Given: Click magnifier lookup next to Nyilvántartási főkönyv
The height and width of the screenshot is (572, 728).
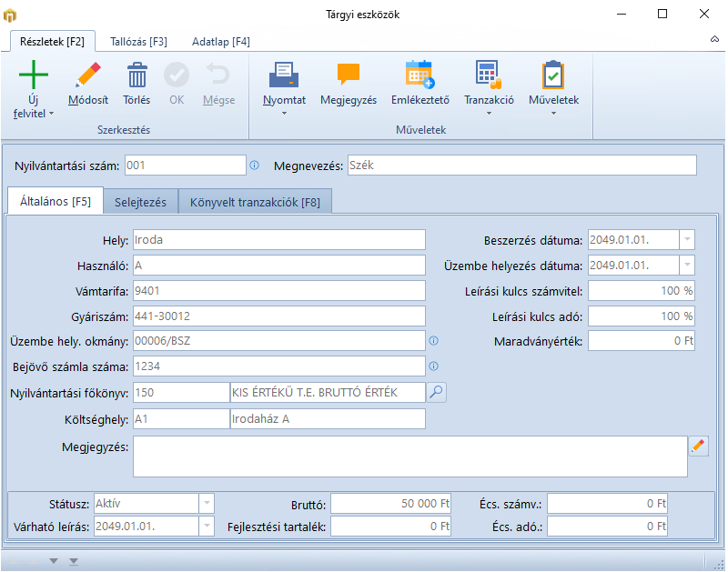Looking at the screenshot, I should click(x=437, y=393).
